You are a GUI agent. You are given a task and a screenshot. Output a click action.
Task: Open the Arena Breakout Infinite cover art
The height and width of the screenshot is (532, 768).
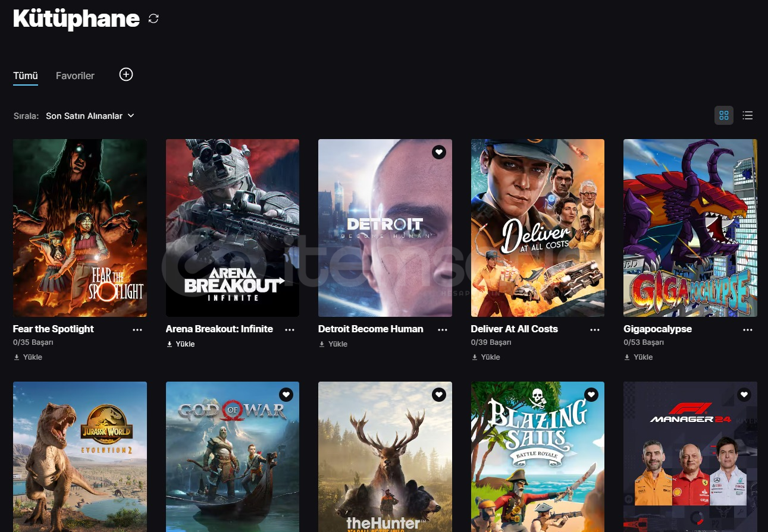[233, 228]
